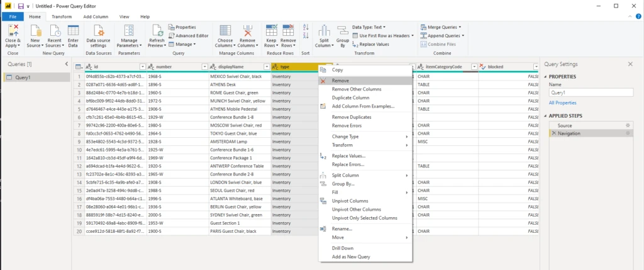Viewport: 644px width, 270px height.
Task: Choose Remove Duplicates from context menu
Action: tap(351, 117)
